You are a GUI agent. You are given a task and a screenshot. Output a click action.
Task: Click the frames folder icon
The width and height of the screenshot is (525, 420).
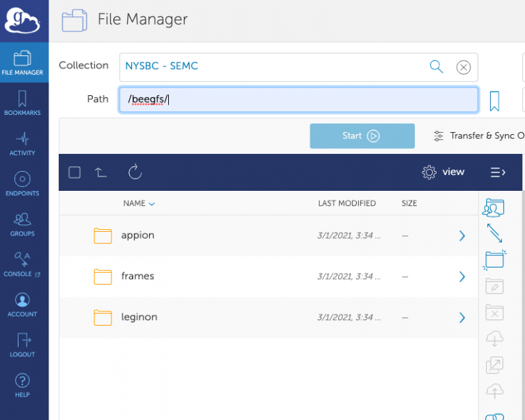(x=103, y=276)
